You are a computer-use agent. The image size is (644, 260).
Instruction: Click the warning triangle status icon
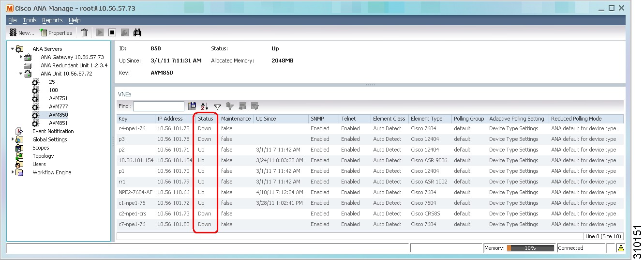tap(621, 248)
